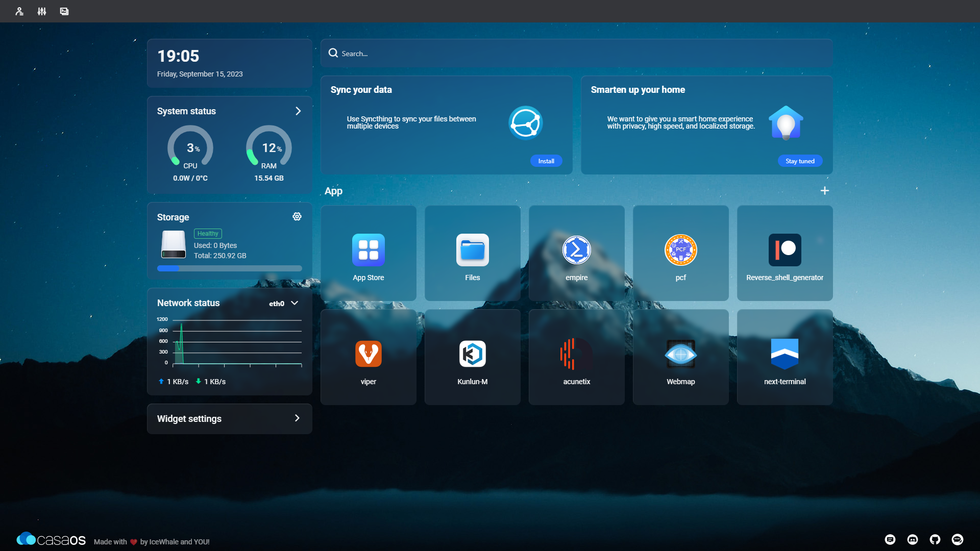Open the Webmap app
The image size is (980, 551).
680,354
